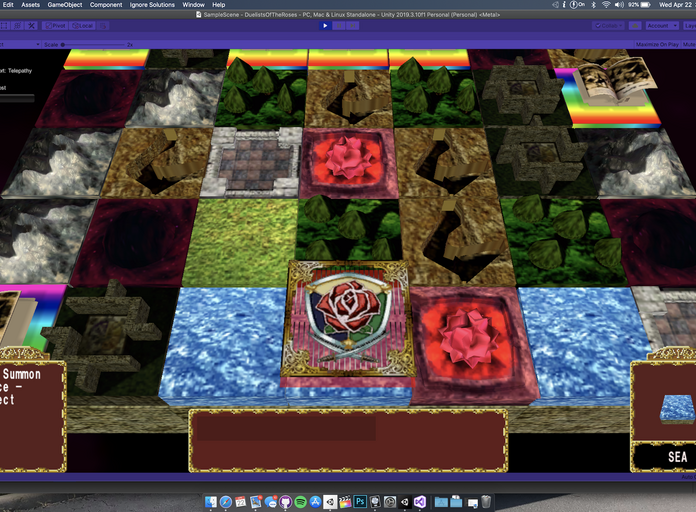Open the GameObject menu
The width and height of the screenshot is (696, 512).
click(x=65, y=5)
